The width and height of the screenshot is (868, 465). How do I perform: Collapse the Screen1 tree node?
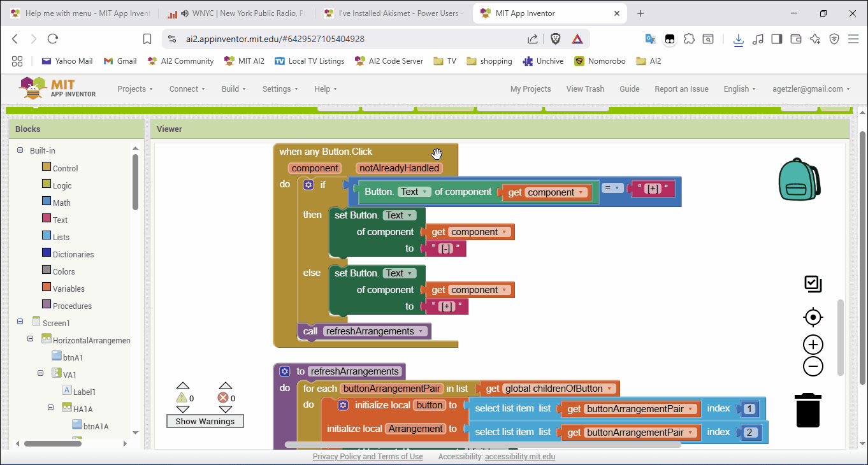[x=20, y=322]
